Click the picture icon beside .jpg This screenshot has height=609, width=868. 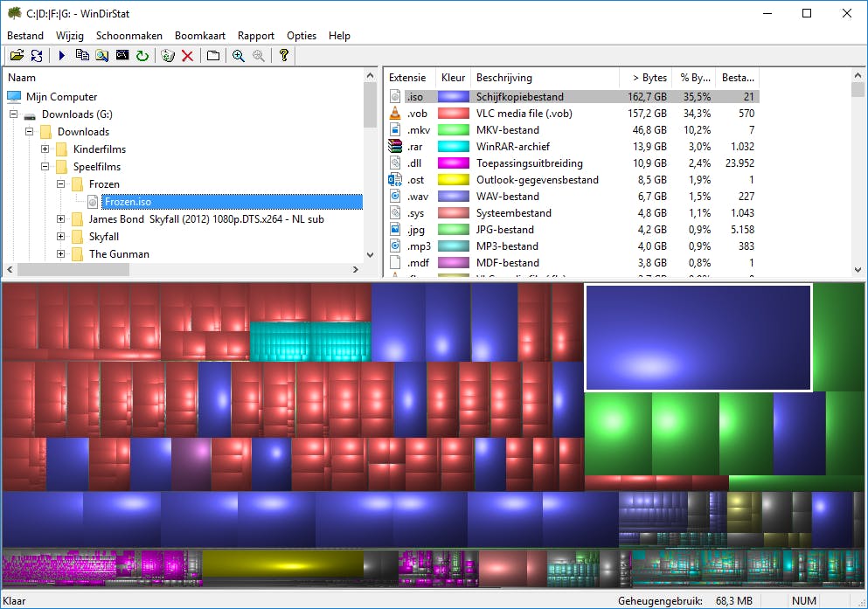click(395, 229)
